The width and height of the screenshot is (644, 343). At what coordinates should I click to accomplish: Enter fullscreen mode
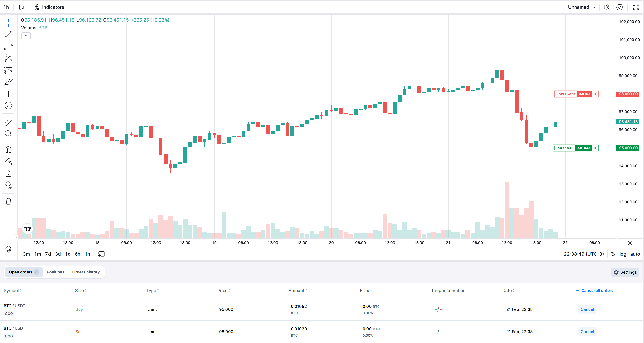coord(636,7)
